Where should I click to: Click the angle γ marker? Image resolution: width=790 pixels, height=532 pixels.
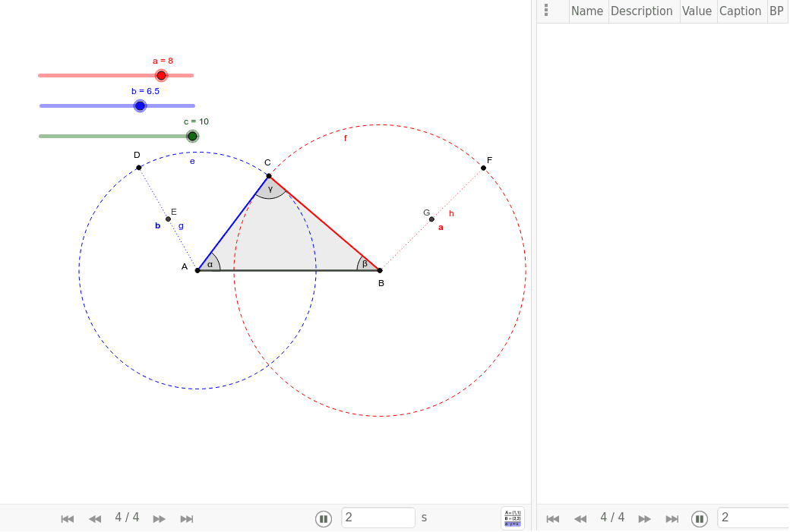(270, 189)
